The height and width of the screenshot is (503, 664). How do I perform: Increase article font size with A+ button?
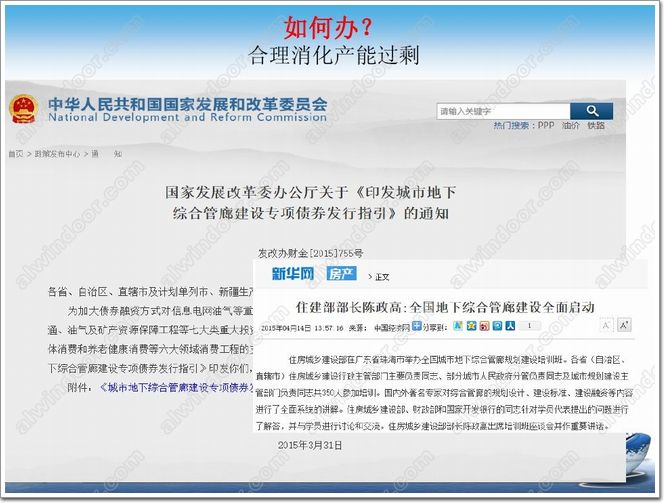(x=623, y=326)
